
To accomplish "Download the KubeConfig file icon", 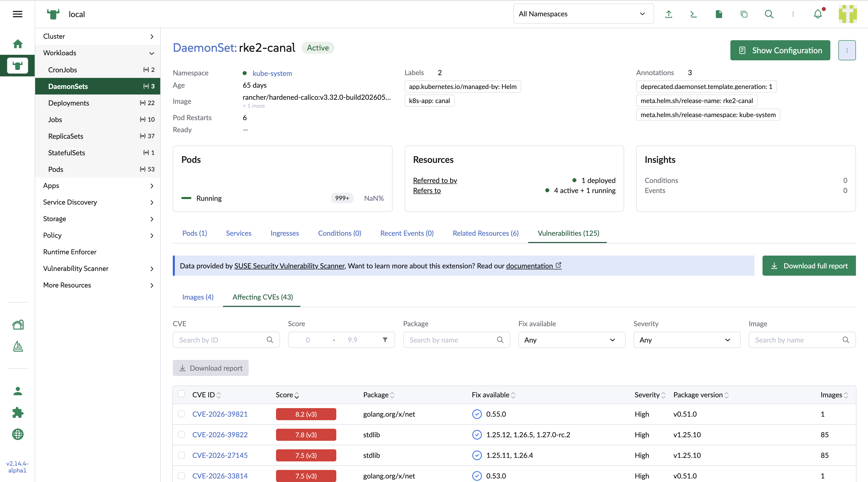I will pyautogui.click(x=719, y=14).
